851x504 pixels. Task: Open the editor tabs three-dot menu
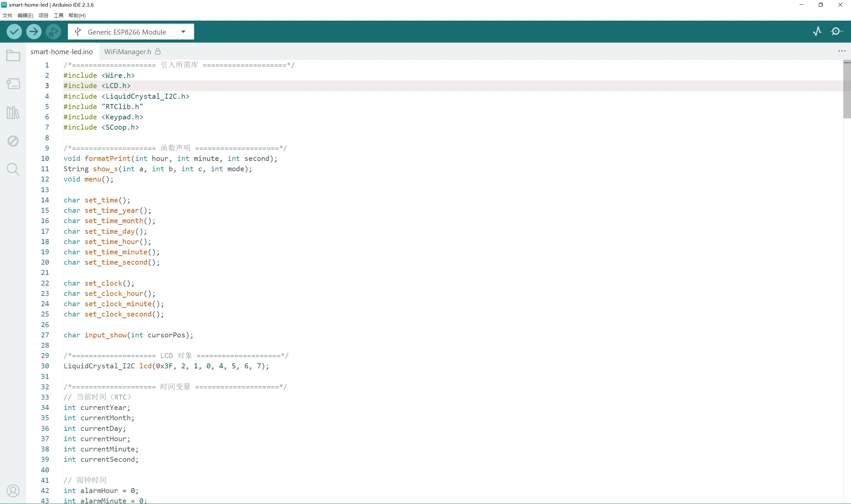click(841, 51)
